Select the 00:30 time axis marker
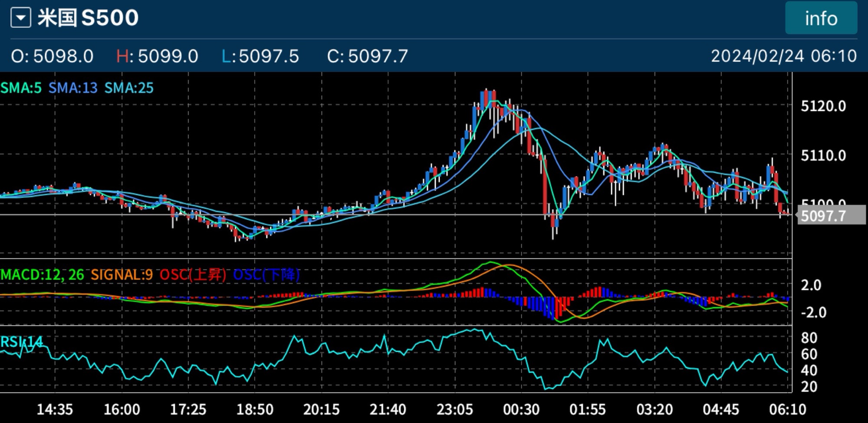The height and width of the screenshot is (423, 868). pyautogui.click(x=521, y=409)
